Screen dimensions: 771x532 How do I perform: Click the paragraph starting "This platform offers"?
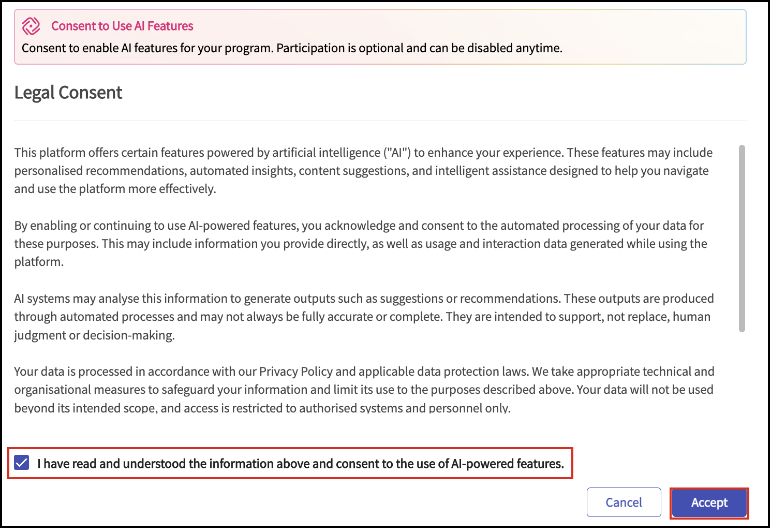point(362,171)
